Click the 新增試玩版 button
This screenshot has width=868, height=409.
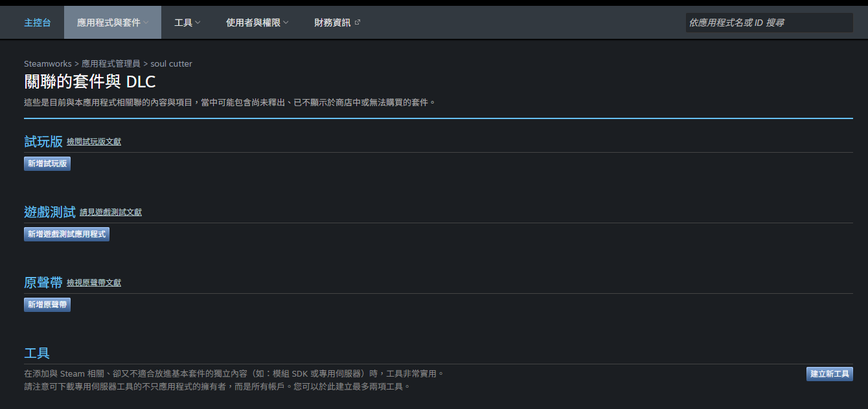[47, 163]
